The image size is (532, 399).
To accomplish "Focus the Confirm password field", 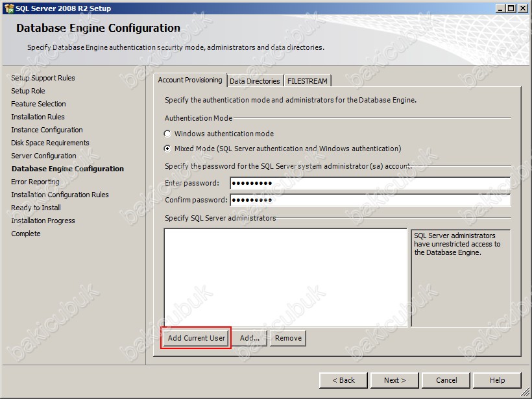I will click(x=370, y=200).
